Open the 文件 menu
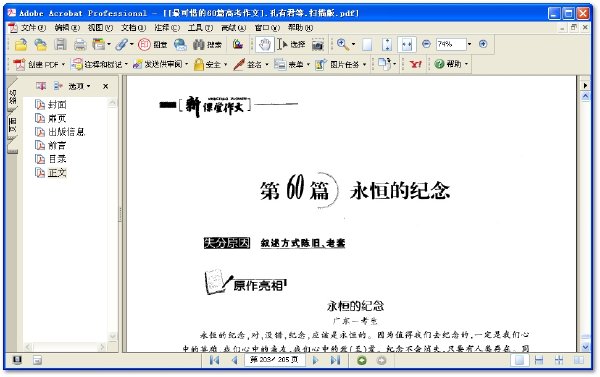 pyautogui.click(x=33, y=28)
